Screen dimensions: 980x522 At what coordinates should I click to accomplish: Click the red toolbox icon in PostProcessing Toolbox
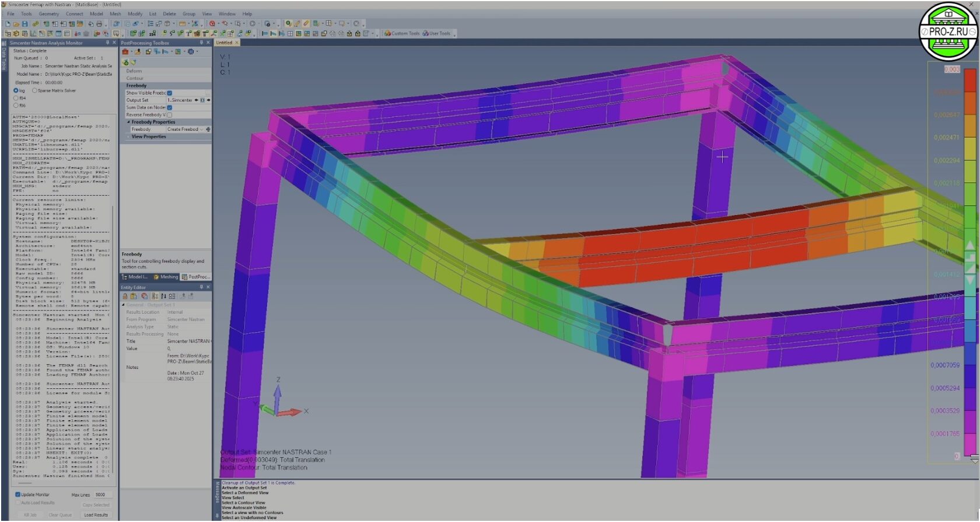pyautogui.click(x=125, y=52)
